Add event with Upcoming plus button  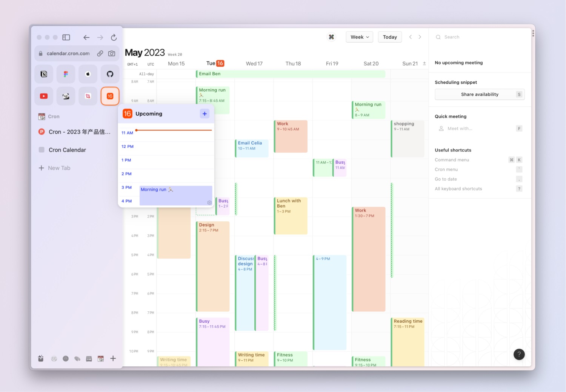click(205, 113)
